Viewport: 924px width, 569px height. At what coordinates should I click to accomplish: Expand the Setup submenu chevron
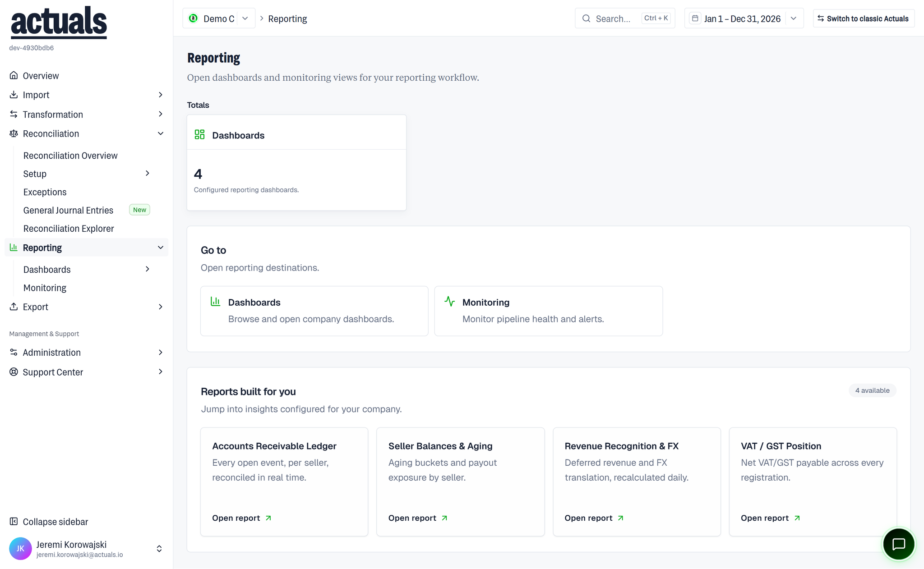pos(148,173)
